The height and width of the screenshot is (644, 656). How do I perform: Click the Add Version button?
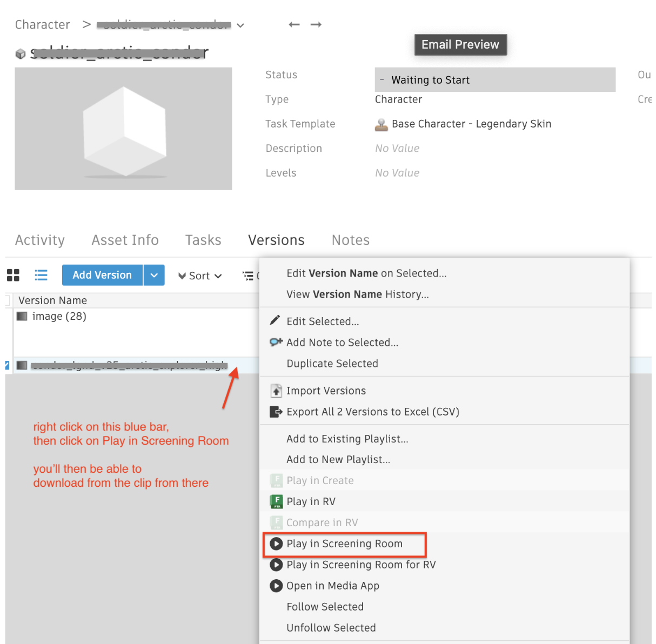click(102, 275)
